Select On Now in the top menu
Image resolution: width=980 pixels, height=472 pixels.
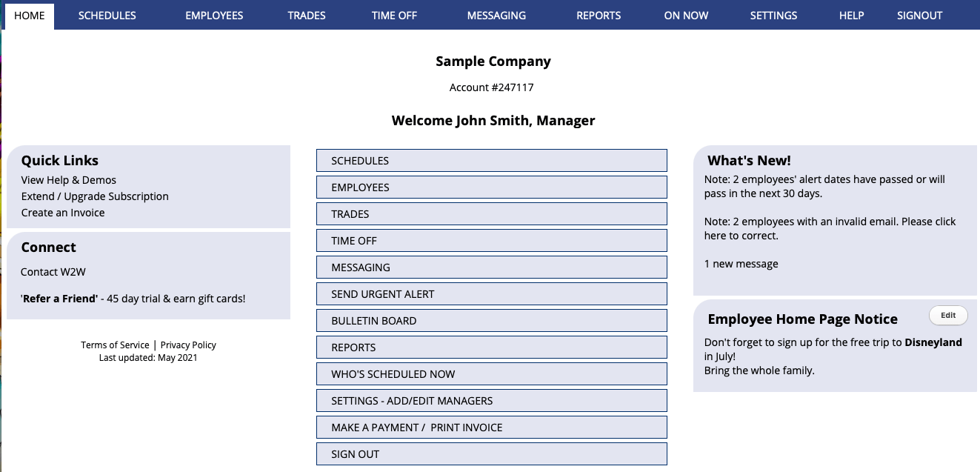(686, 16)
